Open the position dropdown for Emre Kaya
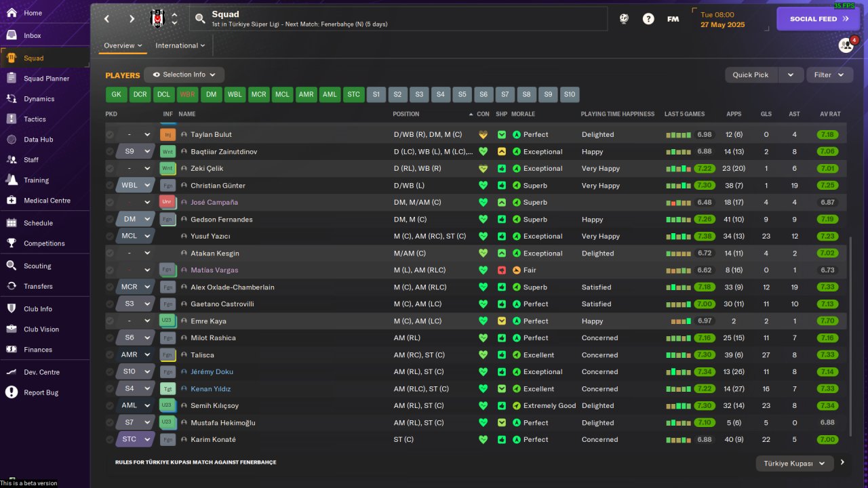868x488 pixels. tap(136, 321)
